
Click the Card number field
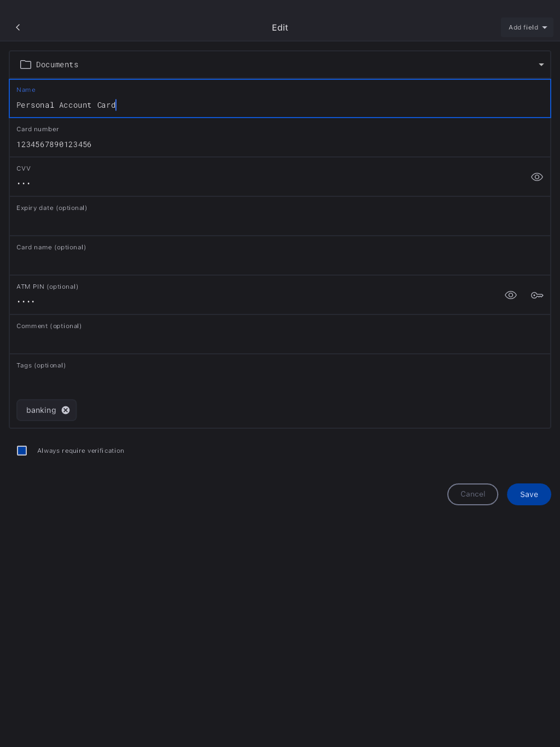(x=273, y=144)
